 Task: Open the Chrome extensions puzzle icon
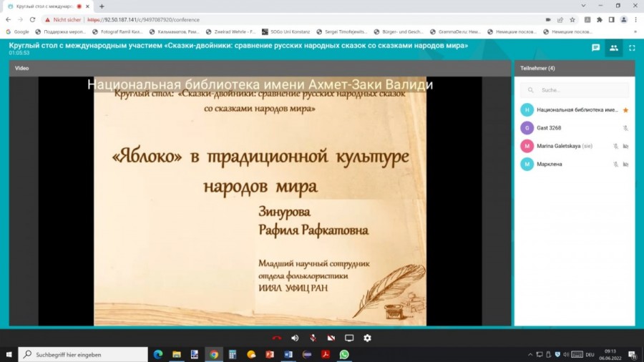[x=599, y=19]
